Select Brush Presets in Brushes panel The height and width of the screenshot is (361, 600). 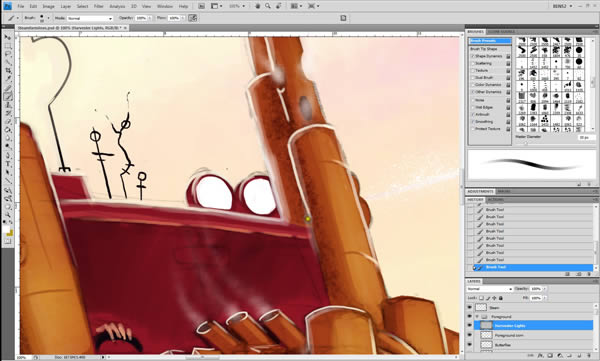click(490, 41)
